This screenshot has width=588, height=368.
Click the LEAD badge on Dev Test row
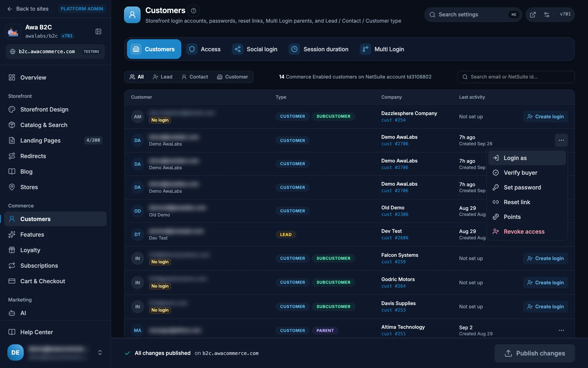(286, 234)
